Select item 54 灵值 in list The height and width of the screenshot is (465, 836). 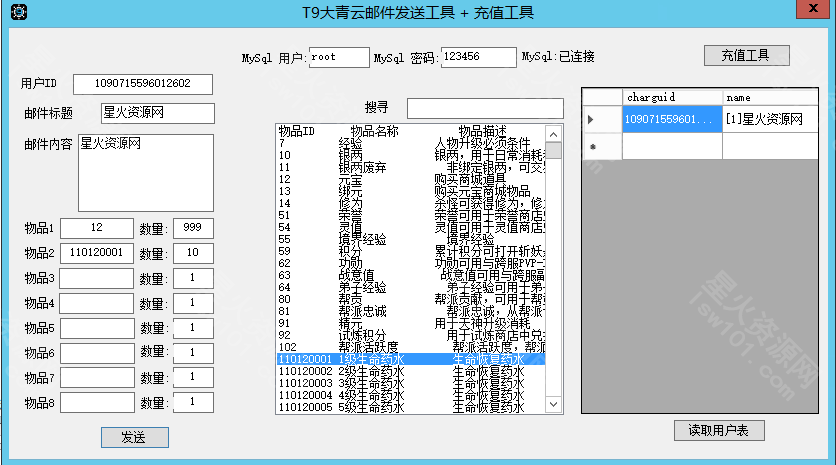click(411, 227)
